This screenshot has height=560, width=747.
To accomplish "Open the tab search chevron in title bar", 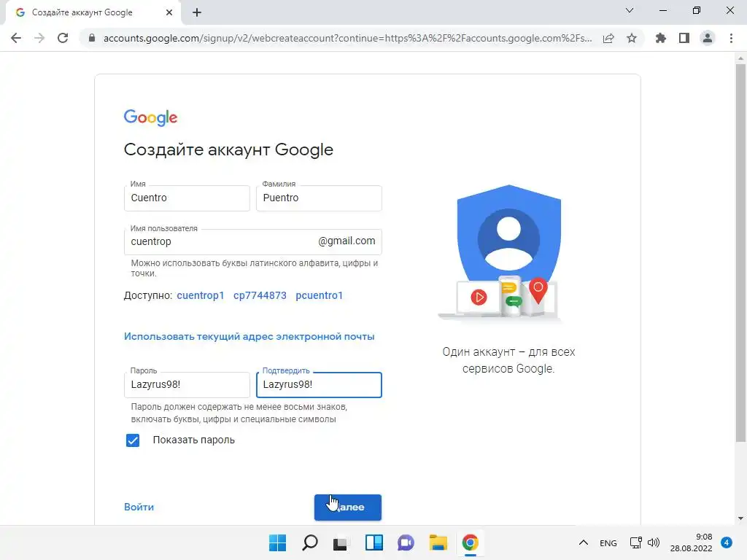I will 630,10.
